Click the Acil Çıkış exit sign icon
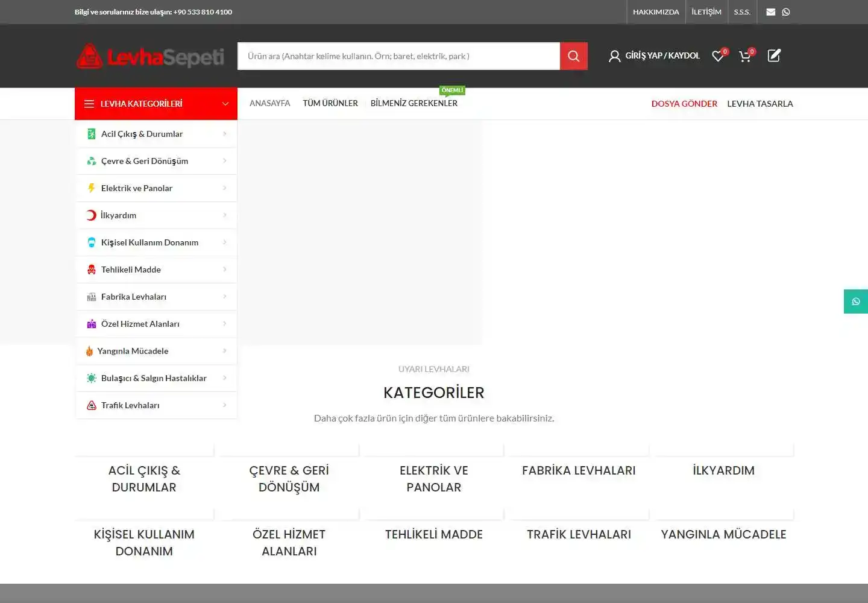The height and width of the screenshot is (603, 868). (x=92, y=134)
